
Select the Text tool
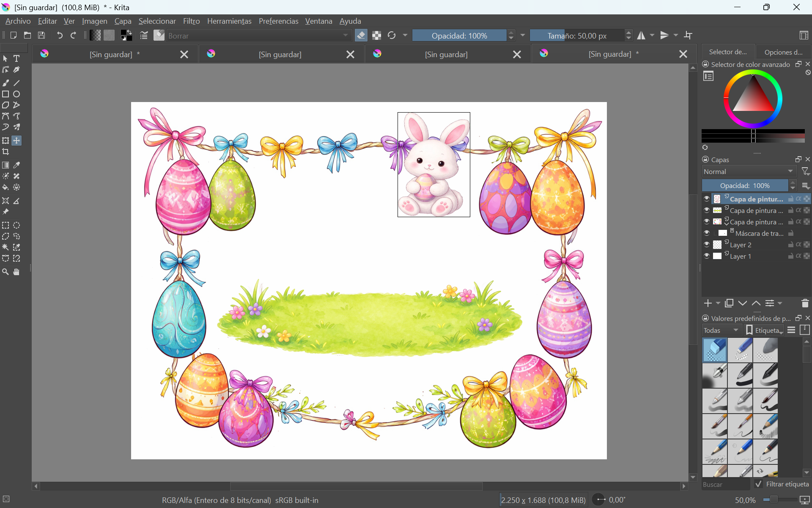pyautogui.click(x=16, y=58)
